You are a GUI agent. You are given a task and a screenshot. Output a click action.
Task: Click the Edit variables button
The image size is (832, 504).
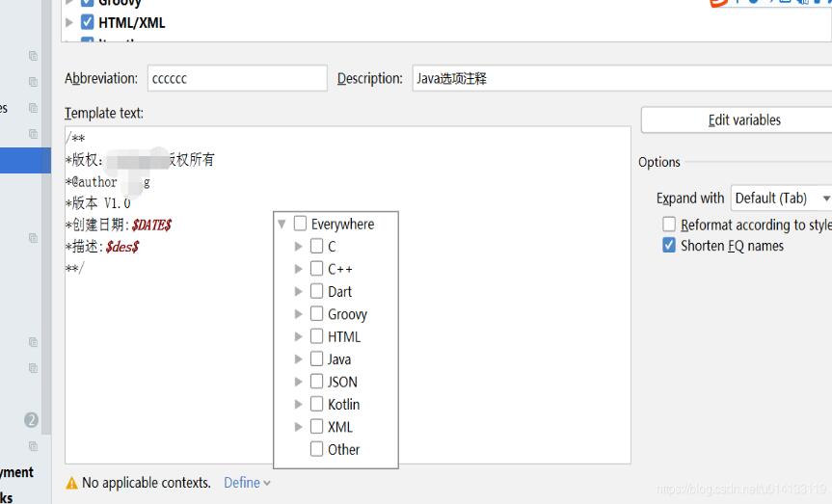coord(737,119)
